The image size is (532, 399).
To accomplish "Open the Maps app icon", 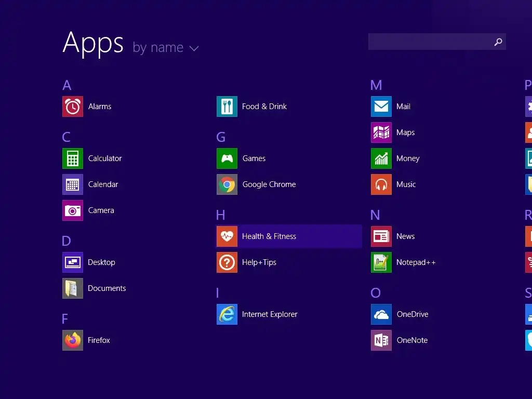I will 381,132.
